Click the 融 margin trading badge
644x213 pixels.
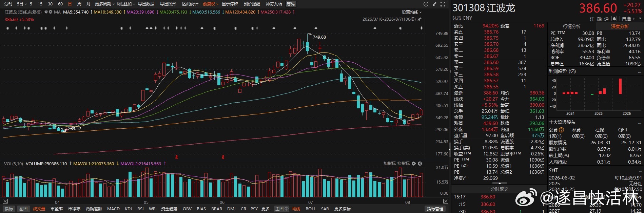pos(599,19)
